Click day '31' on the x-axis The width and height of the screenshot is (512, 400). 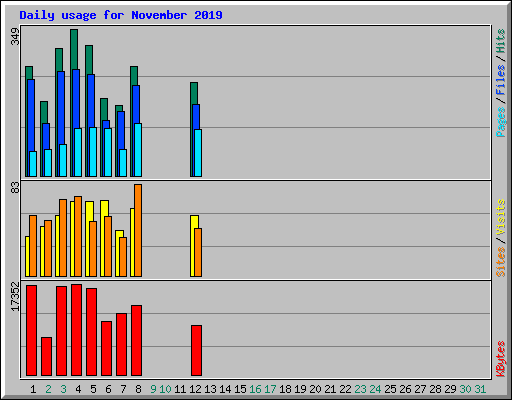[480, 389]
